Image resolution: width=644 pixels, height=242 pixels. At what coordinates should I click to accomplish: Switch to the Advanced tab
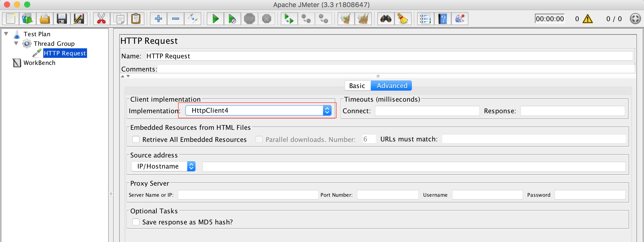click(392, 86)
